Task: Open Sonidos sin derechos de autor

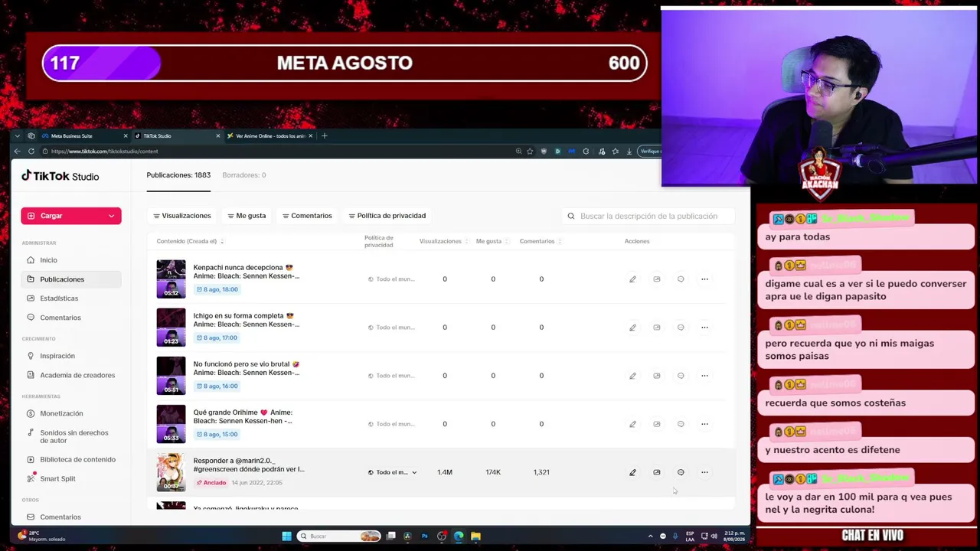Action: (x=70, y=436)
